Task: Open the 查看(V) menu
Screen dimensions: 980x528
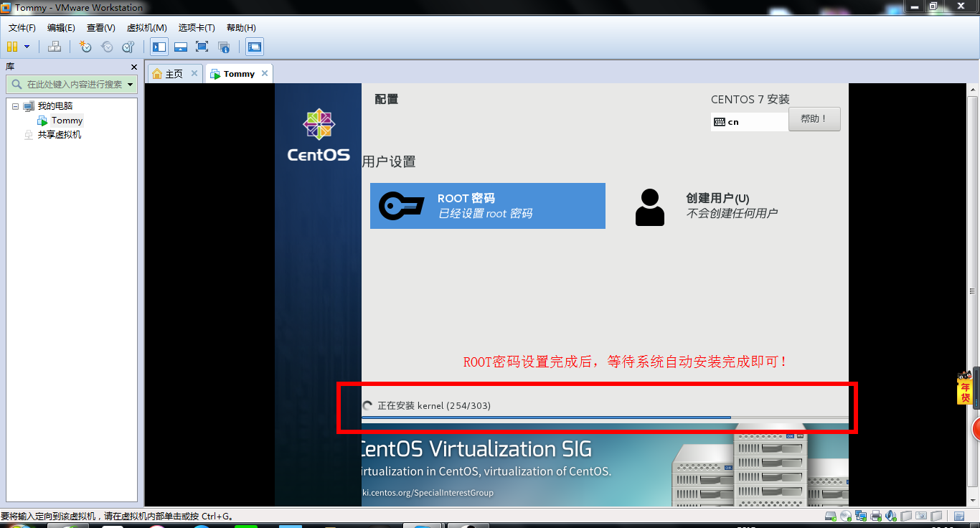Action: click(x=100, y=27)
